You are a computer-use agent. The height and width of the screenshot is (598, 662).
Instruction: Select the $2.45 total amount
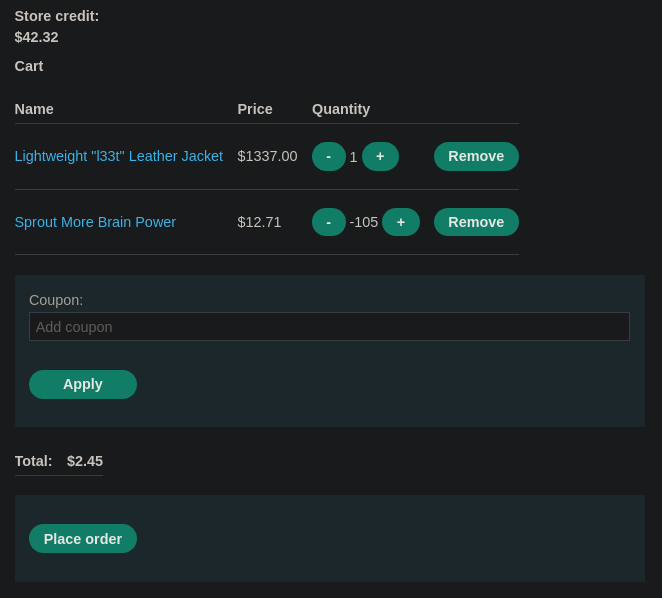[x=85, y=461]
